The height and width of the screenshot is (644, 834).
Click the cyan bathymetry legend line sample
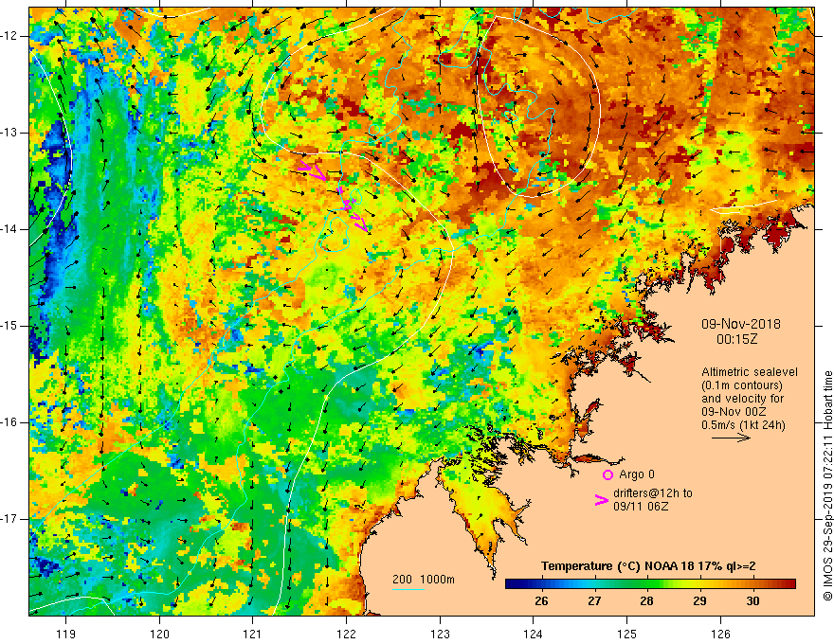tap(408, 589)
